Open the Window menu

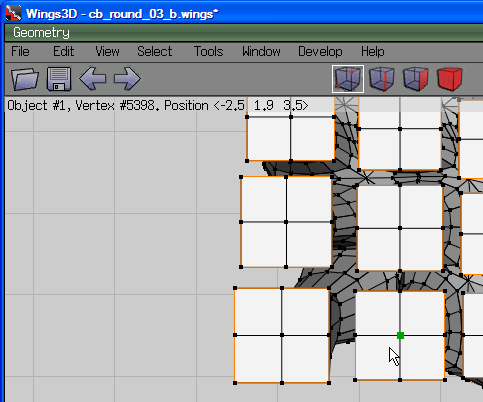click(261, 52)
